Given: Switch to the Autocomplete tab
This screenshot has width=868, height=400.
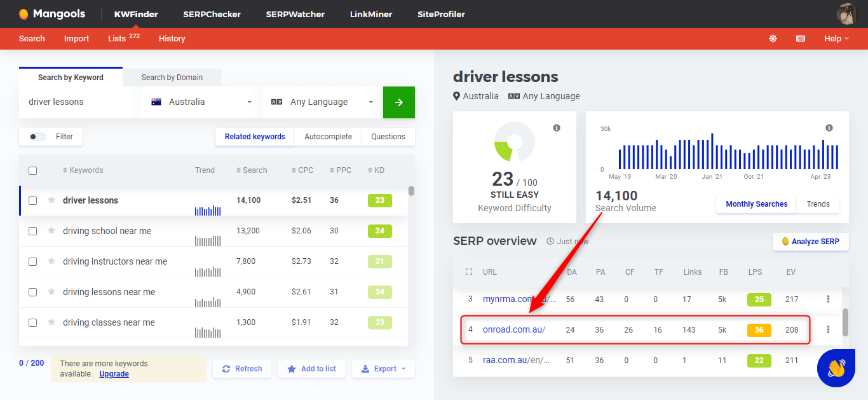Looking at the screenshot, I should tap(328, 137).
